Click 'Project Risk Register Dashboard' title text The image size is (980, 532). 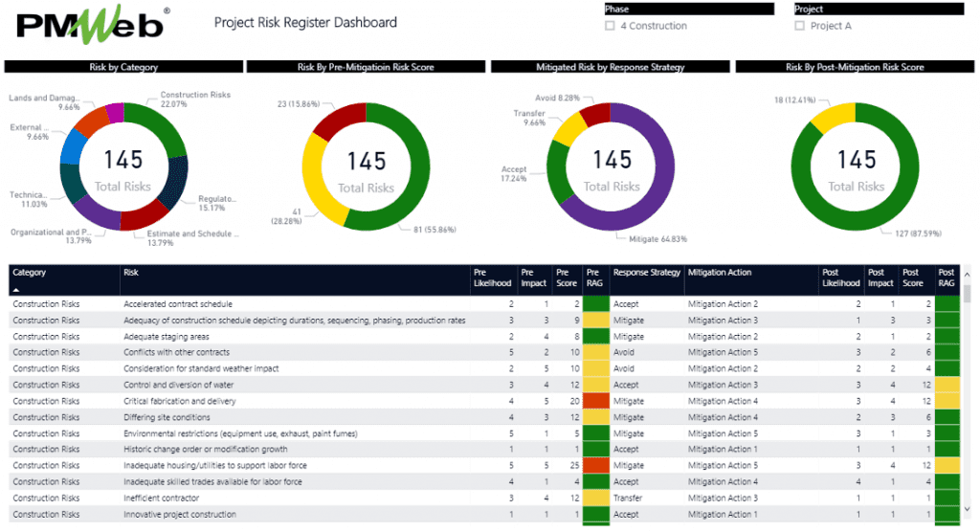(x=305, y=23)
